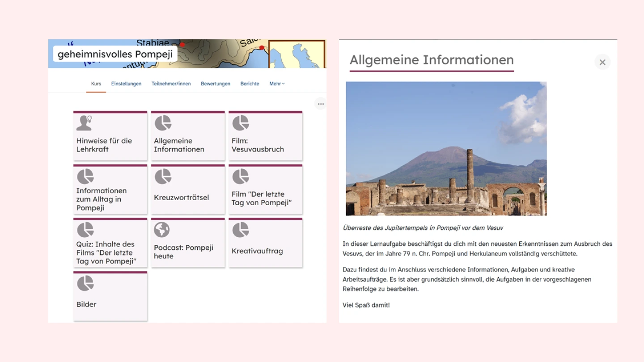Open the Teilnehmer/innen tab
Image resolution: width=644 pixels, height=362 pixels.
[x=171, y=84]
